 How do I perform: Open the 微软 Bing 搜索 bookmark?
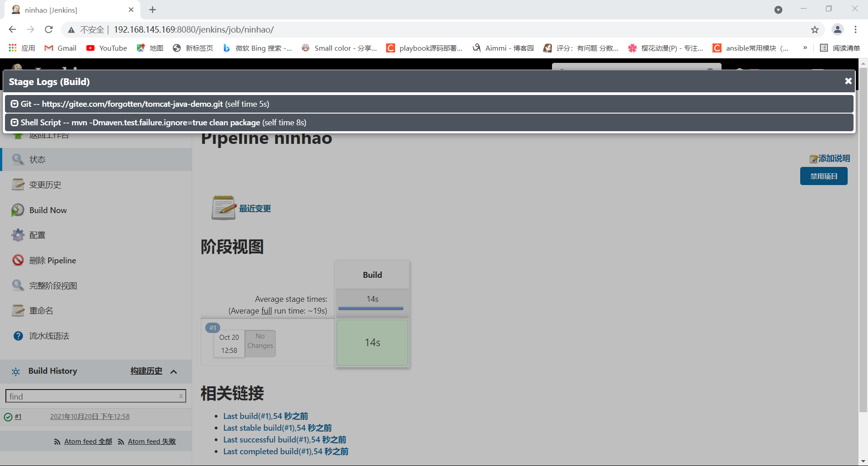[x=257, y=48]
